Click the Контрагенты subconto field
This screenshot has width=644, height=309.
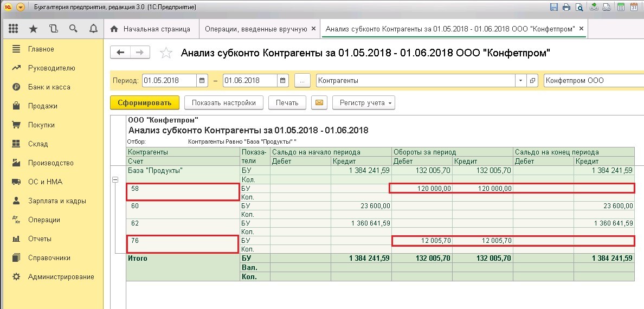[x=416, y=81]
